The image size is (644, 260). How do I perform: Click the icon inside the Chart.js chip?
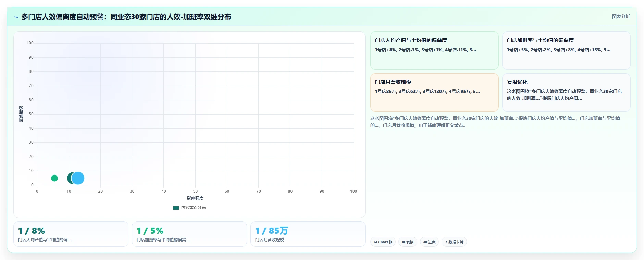pos(375,242)
